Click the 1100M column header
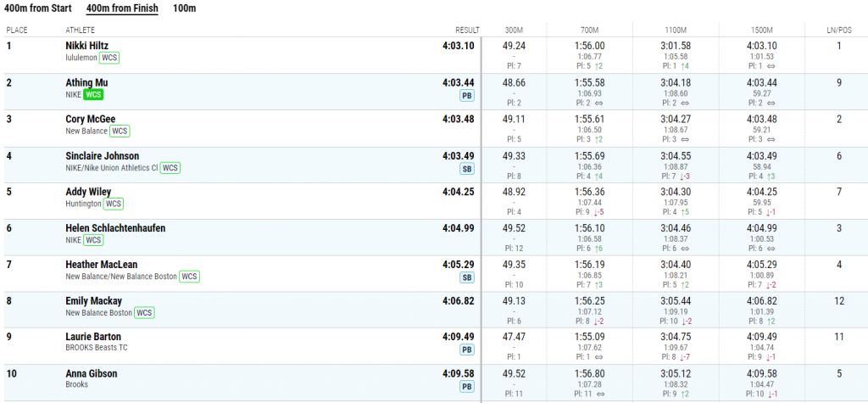Image resolution: width=868 pixels, height=403 pixels. (x=676, y=30)
